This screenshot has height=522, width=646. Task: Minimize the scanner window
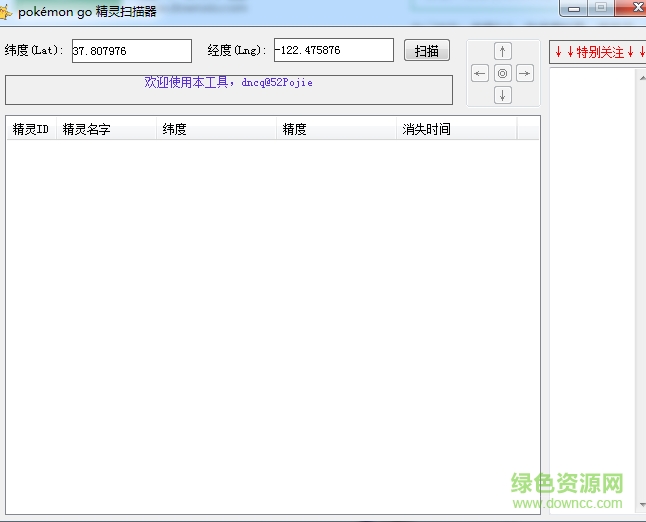click(574, 8)
